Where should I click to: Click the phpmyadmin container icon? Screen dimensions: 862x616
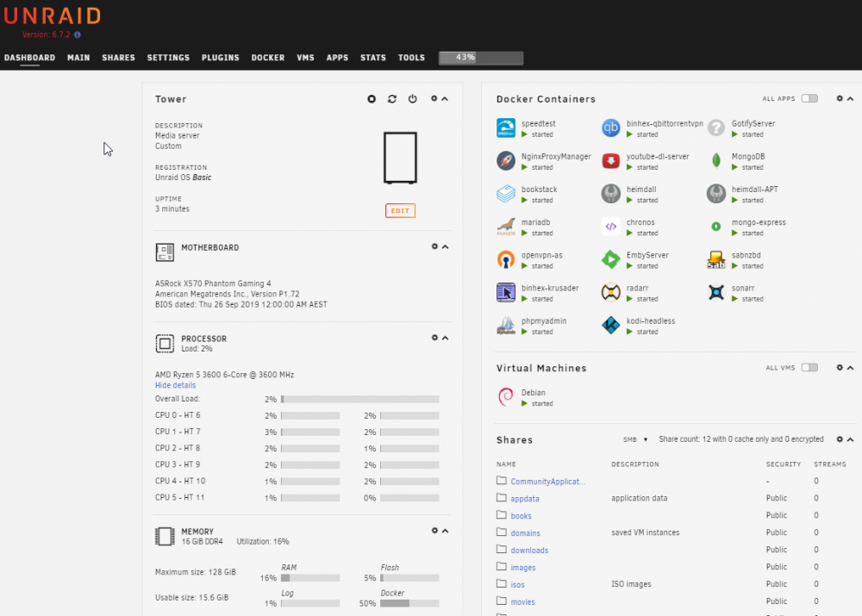pos(506,326)
